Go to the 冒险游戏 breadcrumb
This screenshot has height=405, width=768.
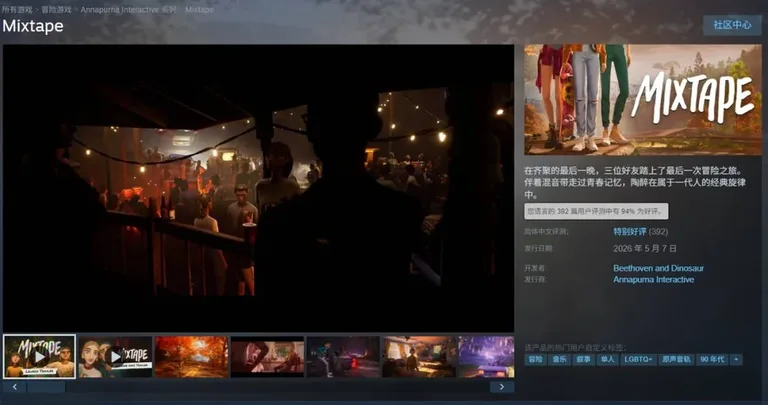(x=56, y=10)
